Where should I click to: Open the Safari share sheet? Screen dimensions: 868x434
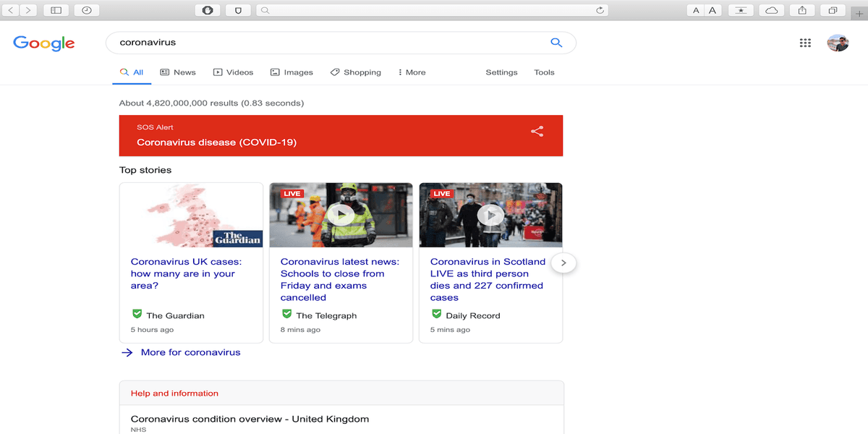(x=803, y=10)
